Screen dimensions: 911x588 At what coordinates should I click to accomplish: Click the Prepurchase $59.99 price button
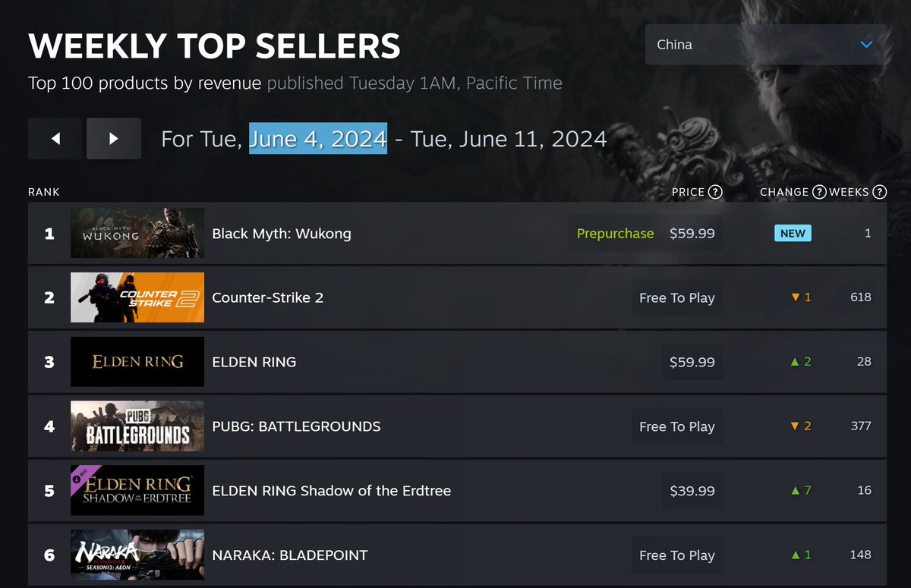pyautogui.click(x=646, y=233)
